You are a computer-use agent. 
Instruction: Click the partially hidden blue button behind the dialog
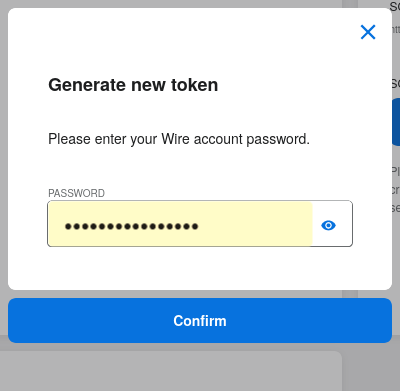point(396,122)
